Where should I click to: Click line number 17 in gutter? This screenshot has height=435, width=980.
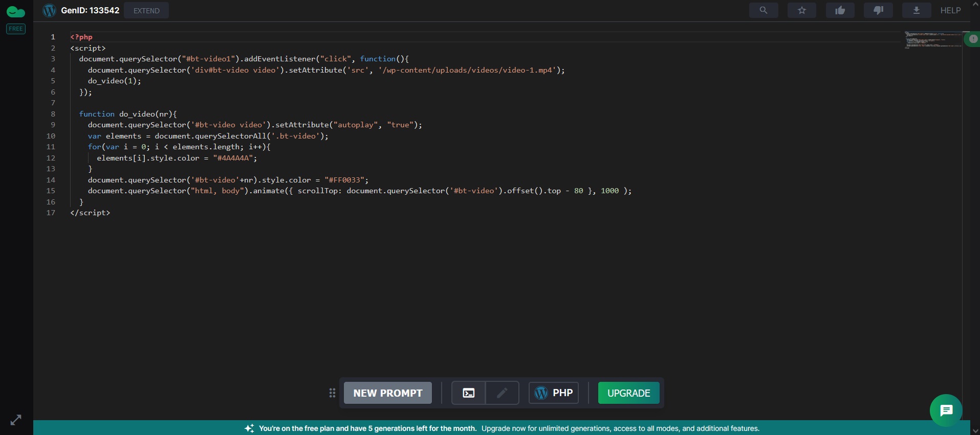coord(51,213)
